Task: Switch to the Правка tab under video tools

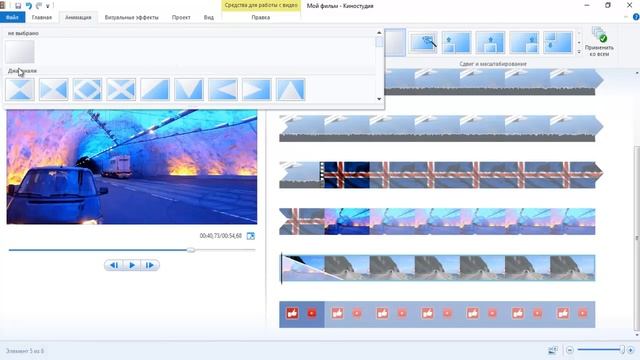Action: click(x=260, y=18)
